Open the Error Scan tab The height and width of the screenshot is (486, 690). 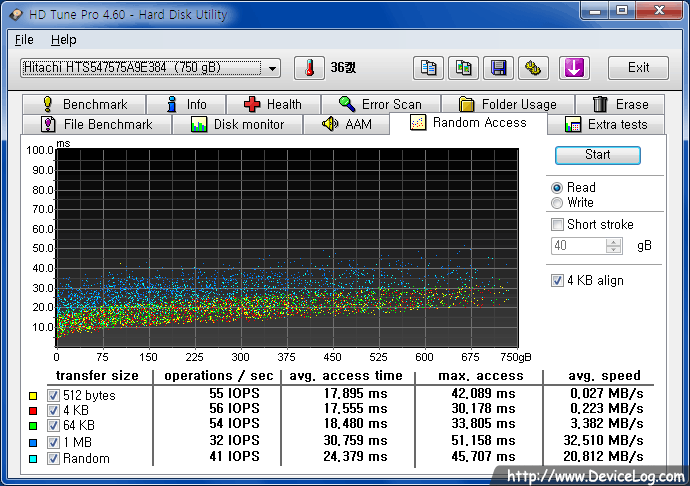(x=379, y=104)
